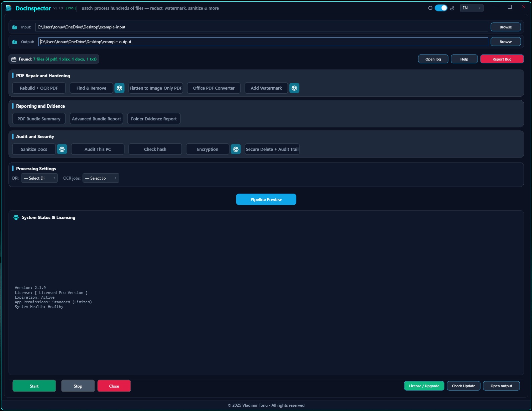The image size is (532, 411).
Task: Click the moon dark-mode icon
Action: 452,8
